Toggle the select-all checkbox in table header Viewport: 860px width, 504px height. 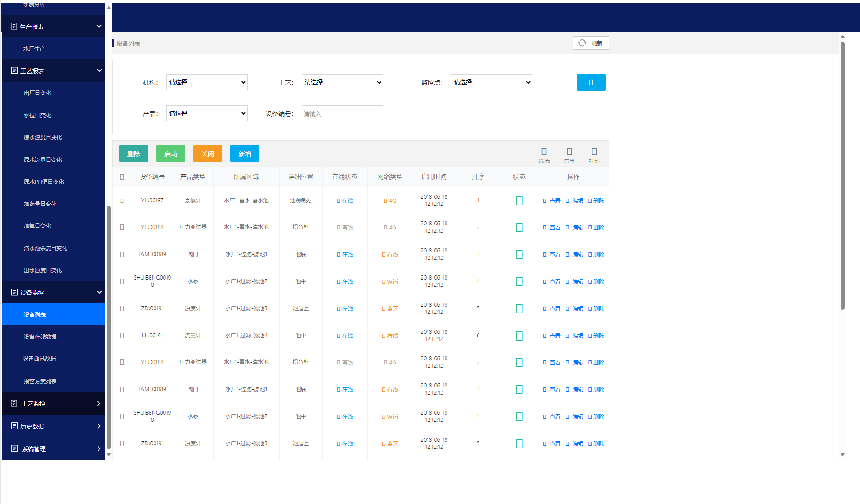tap(122, 177)
